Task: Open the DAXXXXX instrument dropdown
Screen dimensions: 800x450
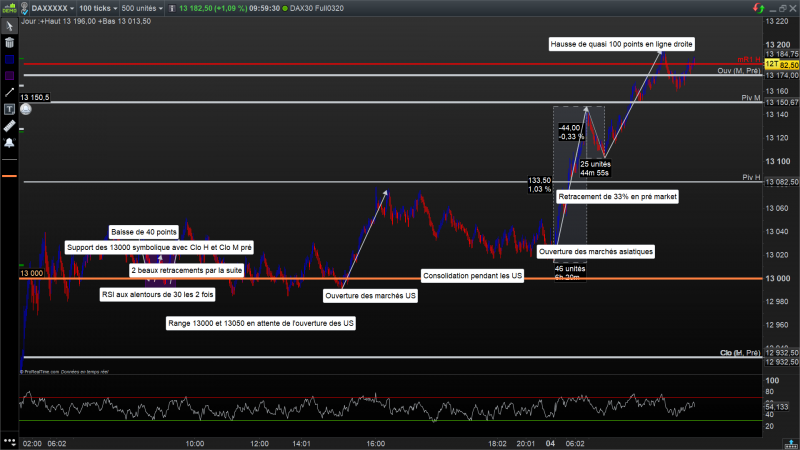Action: pyautogui.click(x=53, y=8)
